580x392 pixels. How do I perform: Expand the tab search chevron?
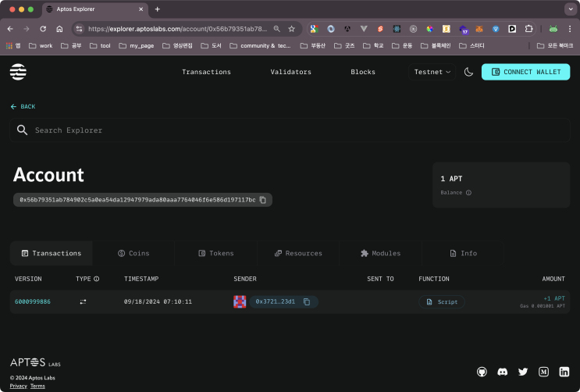point(571,9)
